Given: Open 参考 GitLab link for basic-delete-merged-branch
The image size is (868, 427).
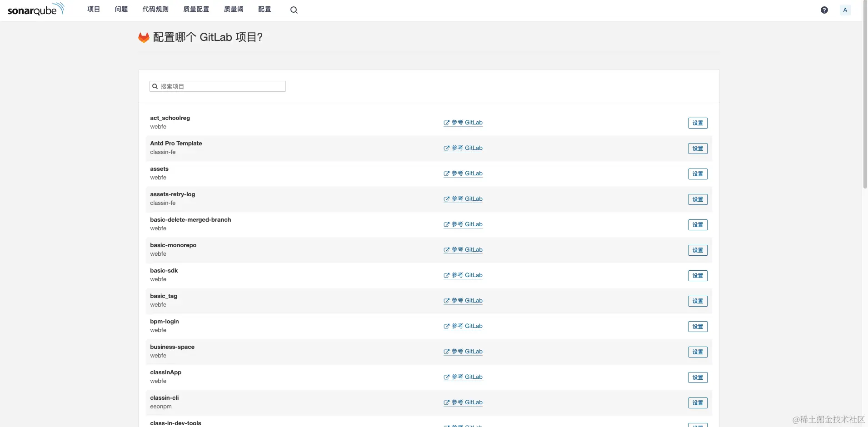Looking at the screenshot, I should tap(463, 224).
